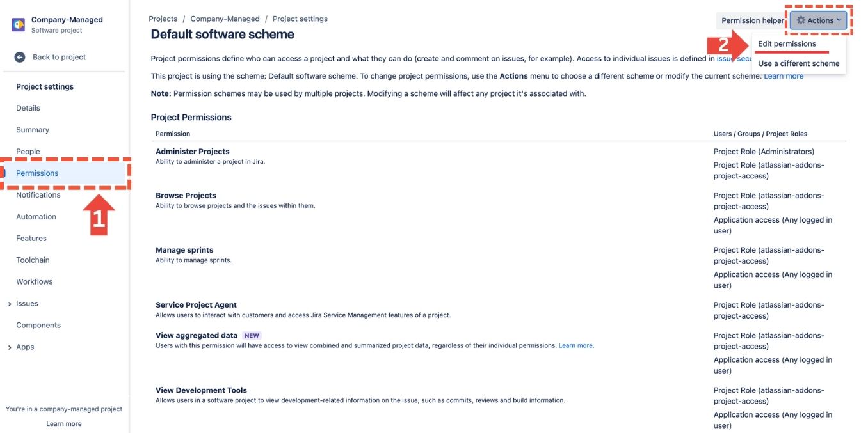Choose Use a different scheme option
Viewport: 868px width, 433px height.
(798, 63)
